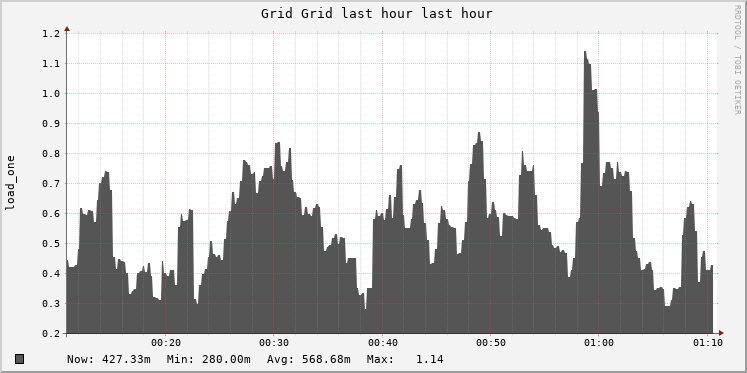The width and height of the screenshot is (747, 373).
Task: Click the gray load_one legend swatch
Action: [19, 359]
